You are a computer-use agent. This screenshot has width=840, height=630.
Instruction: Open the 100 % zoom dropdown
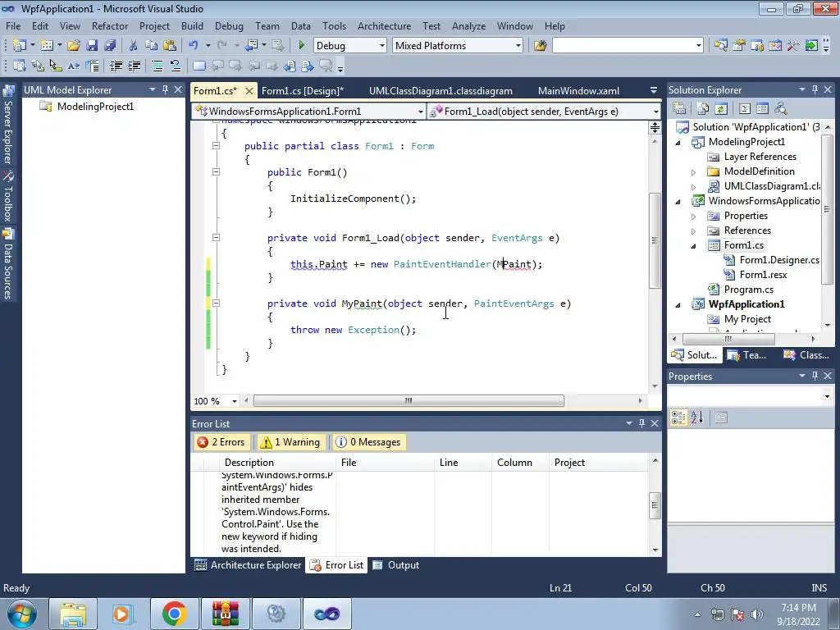tap(234, 401)
